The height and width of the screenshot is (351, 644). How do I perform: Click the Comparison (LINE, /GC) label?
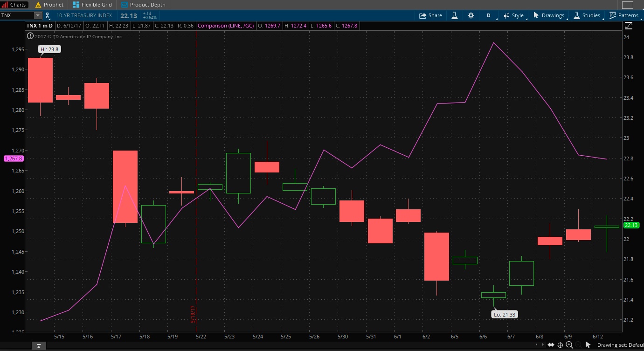click(x=226, y=26)
